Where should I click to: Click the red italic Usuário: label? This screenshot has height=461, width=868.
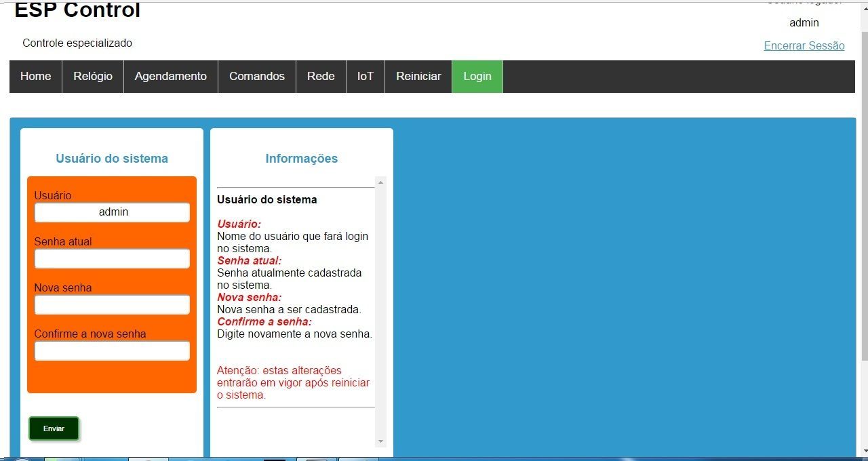239,224
